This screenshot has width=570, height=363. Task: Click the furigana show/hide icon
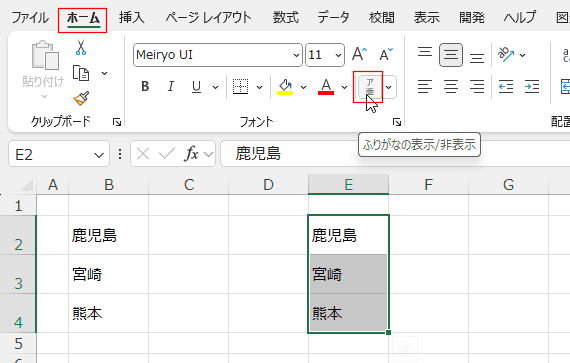click(x=370, y=87)
